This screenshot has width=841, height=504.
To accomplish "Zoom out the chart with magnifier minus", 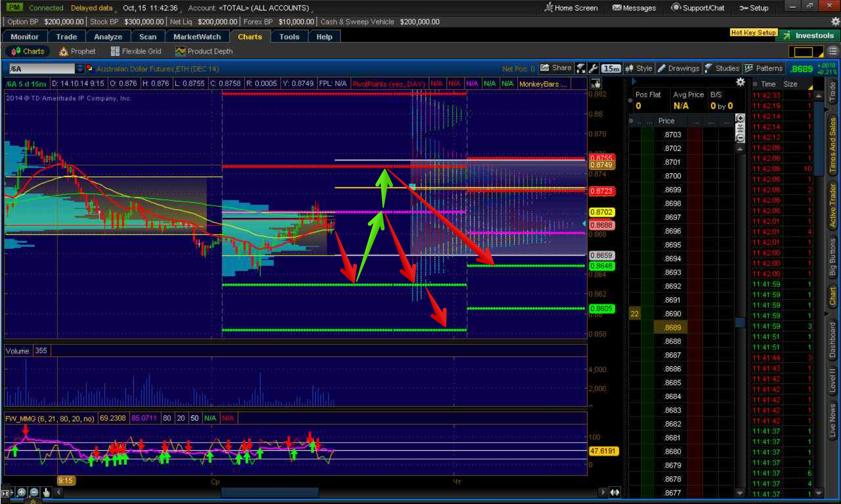I will [34, 492].
